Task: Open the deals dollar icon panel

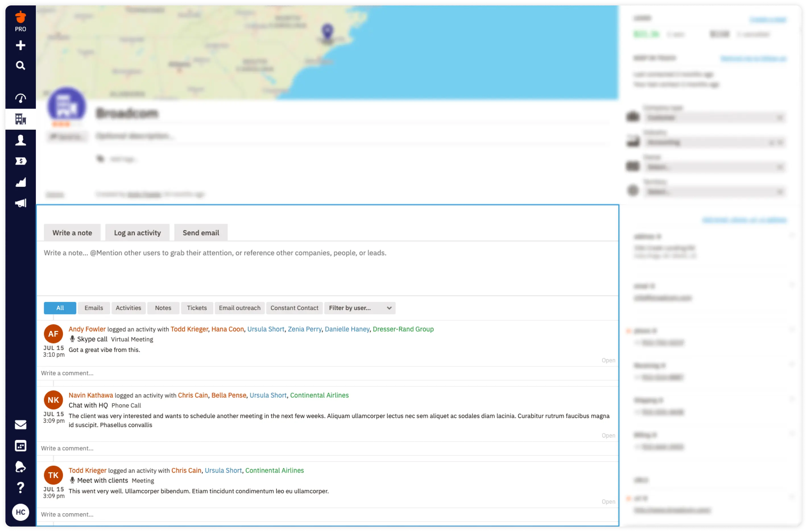Action: pyautogui.click(x=20, y=161)
